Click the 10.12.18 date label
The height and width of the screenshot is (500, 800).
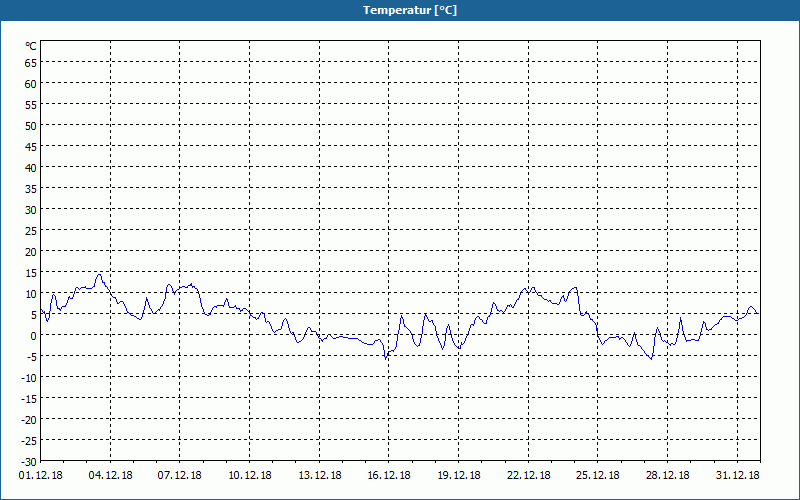(249, 475)
